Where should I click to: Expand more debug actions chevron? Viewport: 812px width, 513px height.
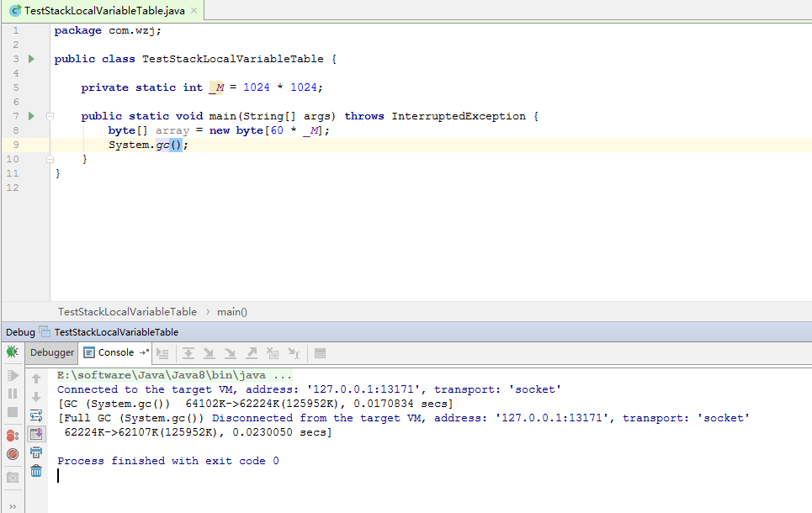coord(13,506)
